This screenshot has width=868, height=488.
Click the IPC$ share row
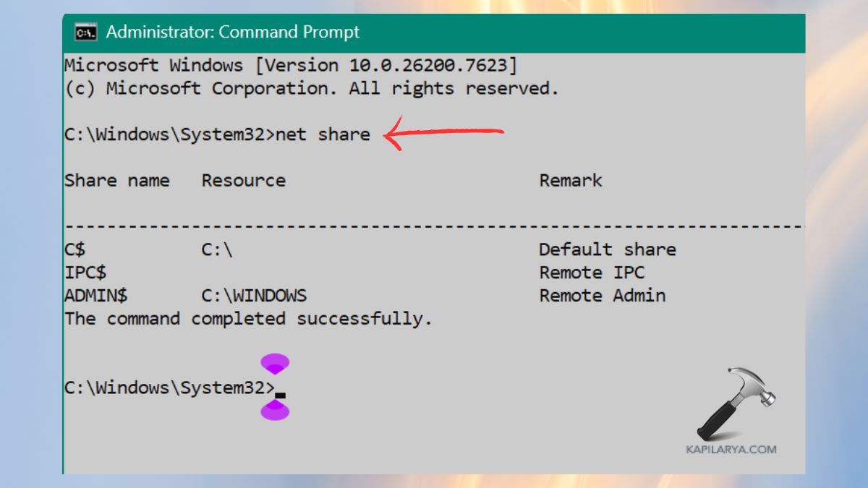84,272
